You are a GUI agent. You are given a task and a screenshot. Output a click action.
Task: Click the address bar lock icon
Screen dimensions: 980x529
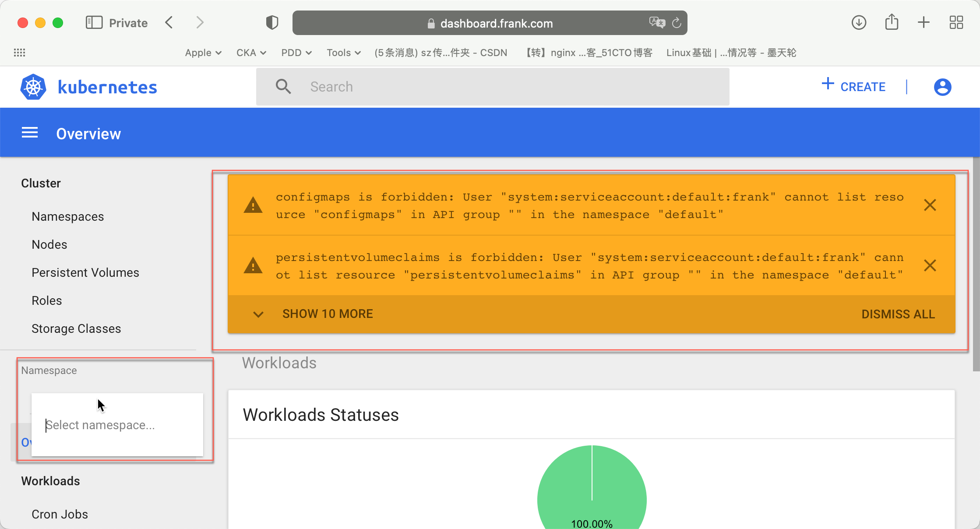pos(431,24)
